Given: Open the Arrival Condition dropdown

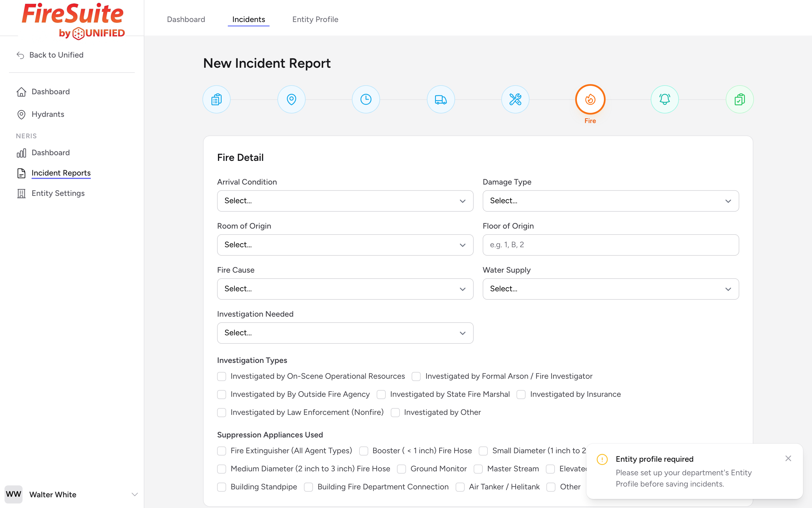Looking at the screenshot, I should point(345,201).
